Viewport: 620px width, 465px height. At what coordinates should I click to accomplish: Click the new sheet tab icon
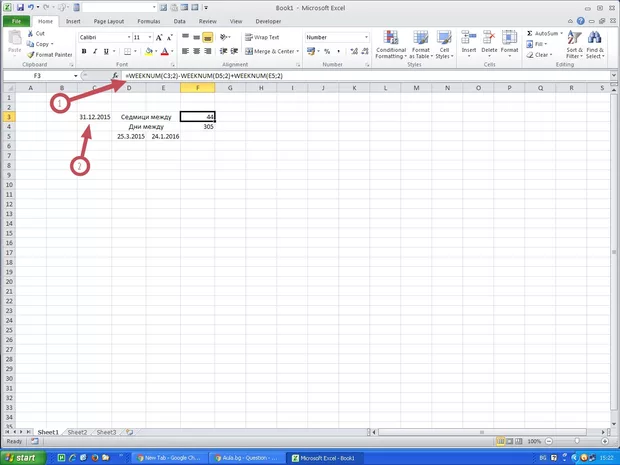[x=129, y=432]
